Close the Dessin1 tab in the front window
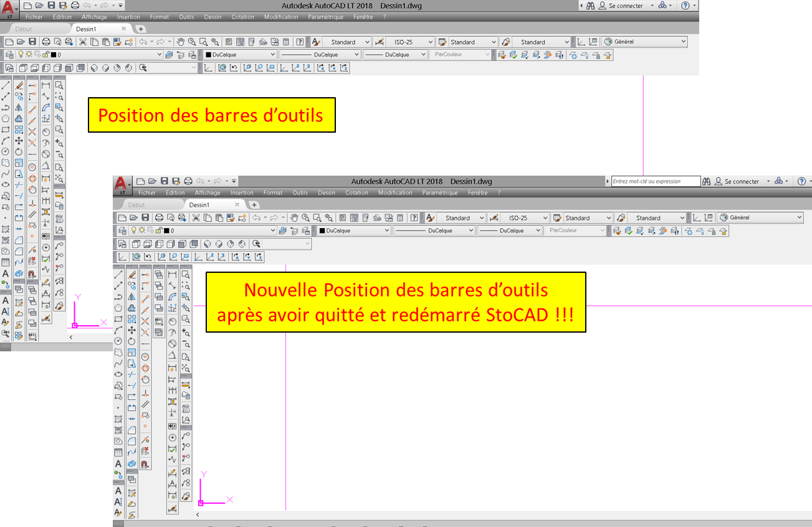812x527 pixels. point(237,204)
